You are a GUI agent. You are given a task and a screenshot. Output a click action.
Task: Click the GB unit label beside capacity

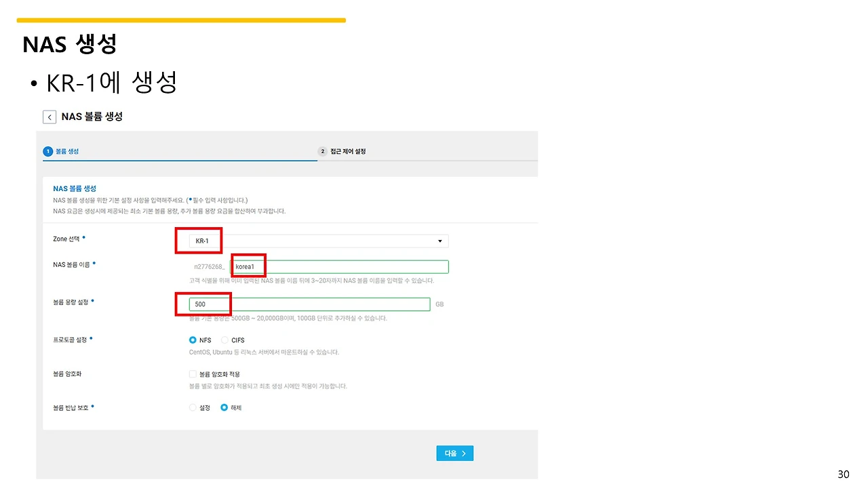point(439,304)
